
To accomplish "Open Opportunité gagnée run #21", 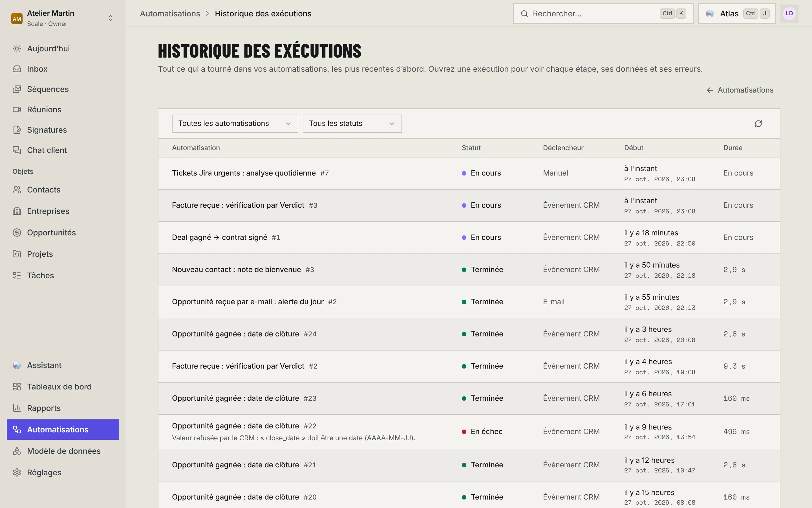I will (469, 465).
